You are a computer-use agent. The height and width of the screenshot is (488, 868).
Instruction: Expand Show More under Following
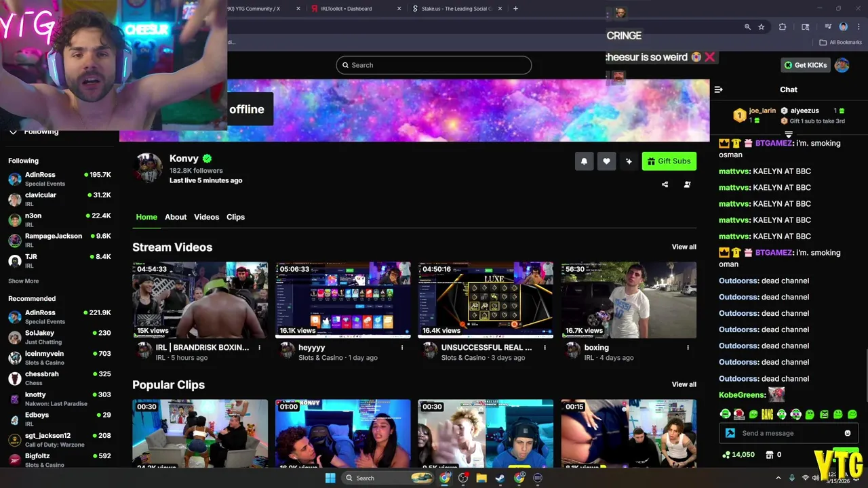(x=24, y=281)
